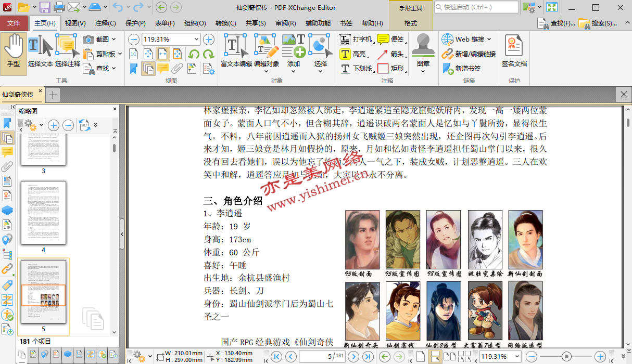The height and width of the screenshot is (364, 632).
Task: Choose the Arrow (箭头) annotation tool
Action: point(390,54)
